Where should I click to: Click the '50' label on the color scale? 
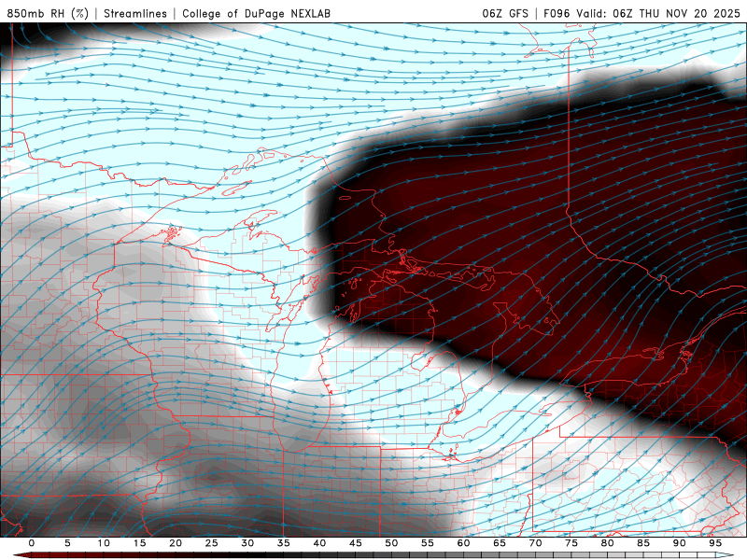(391, 543)
